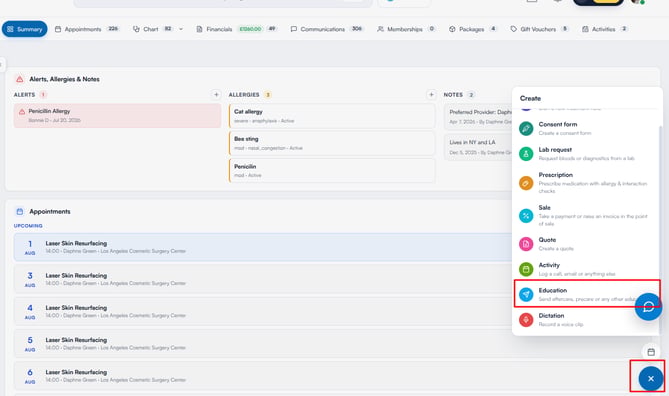Image resolution: width=669 pixels, height=396 pixels.
Task: Click the Lab request flask icon
Action: click(x=526, y=154)
